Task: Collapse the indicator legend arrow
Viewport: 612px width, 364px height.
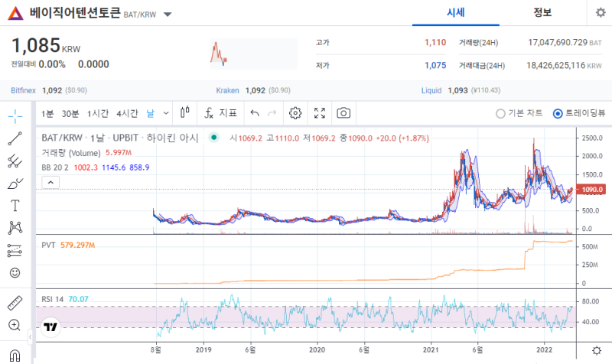Action: [x=50, y=182]
